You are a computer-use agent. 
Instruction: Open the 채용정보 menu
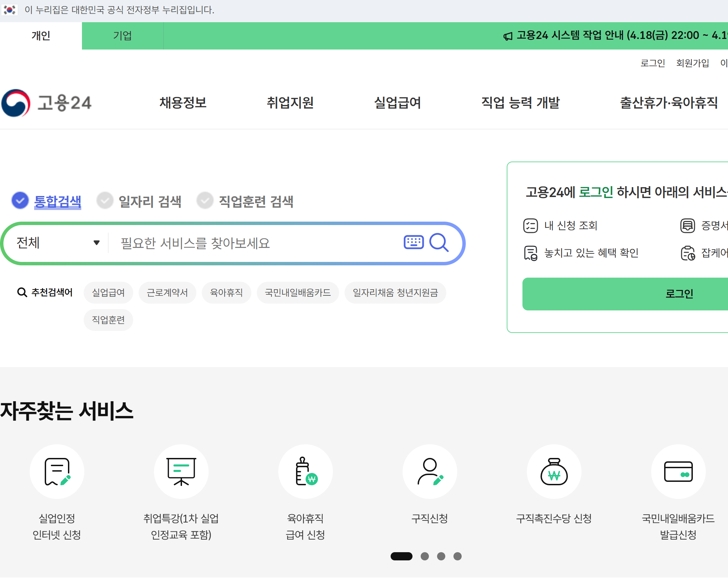click(183, 103)
